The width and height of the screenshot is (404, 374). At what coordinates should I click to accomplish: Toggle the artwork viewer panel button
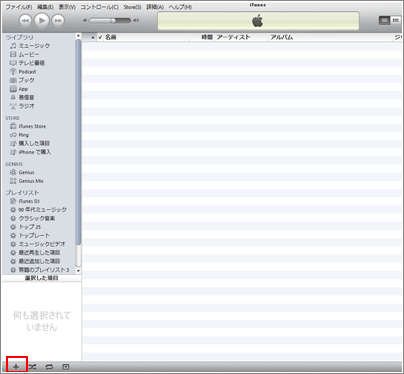tap(66, 367)
